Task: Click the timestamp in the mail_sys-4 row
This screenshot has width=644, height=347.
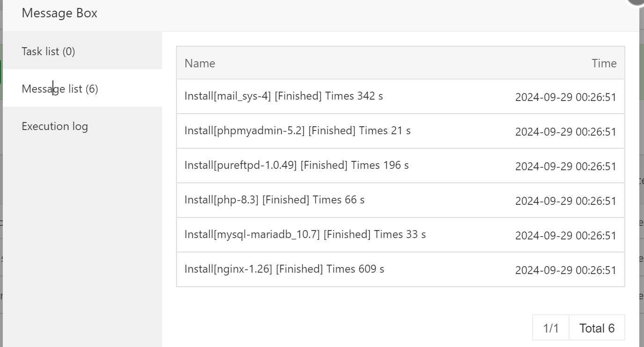Action: pyautogui.click(x=565, y=97)
